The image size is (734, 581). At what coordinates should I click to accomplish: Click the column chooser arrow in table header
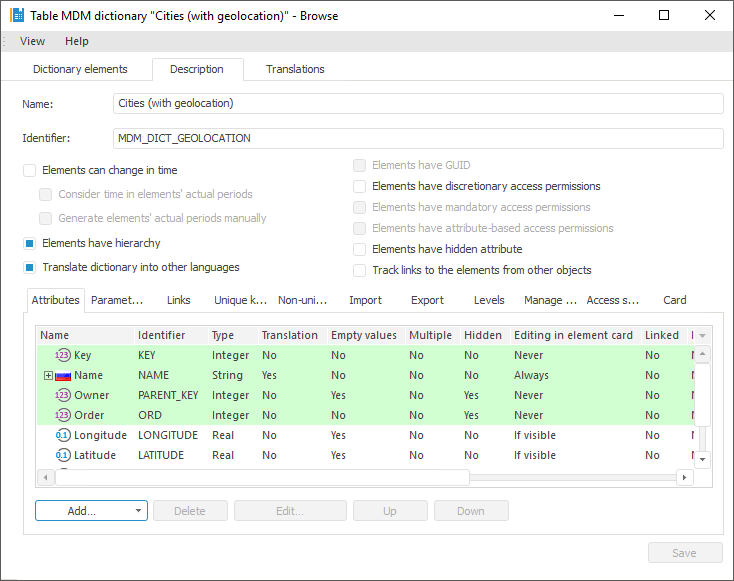(x=703, y=336)
